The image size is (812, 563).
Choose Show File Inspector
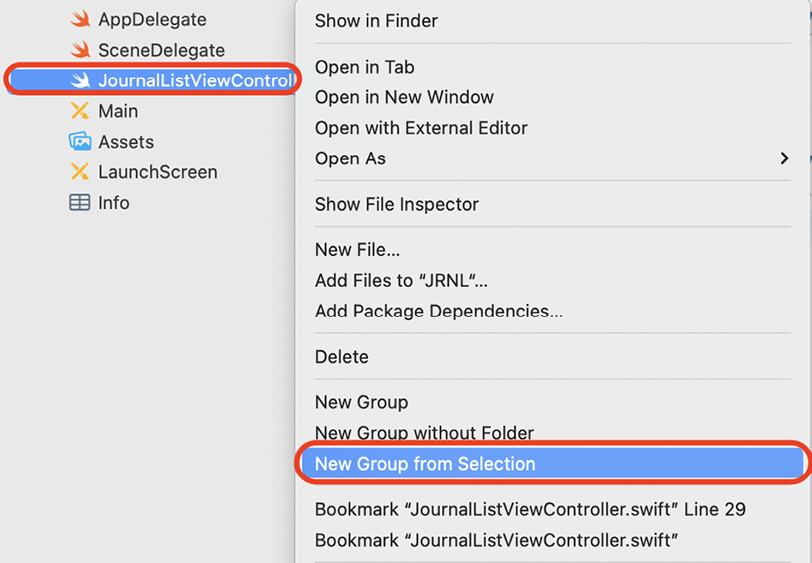tap(397, 205)
